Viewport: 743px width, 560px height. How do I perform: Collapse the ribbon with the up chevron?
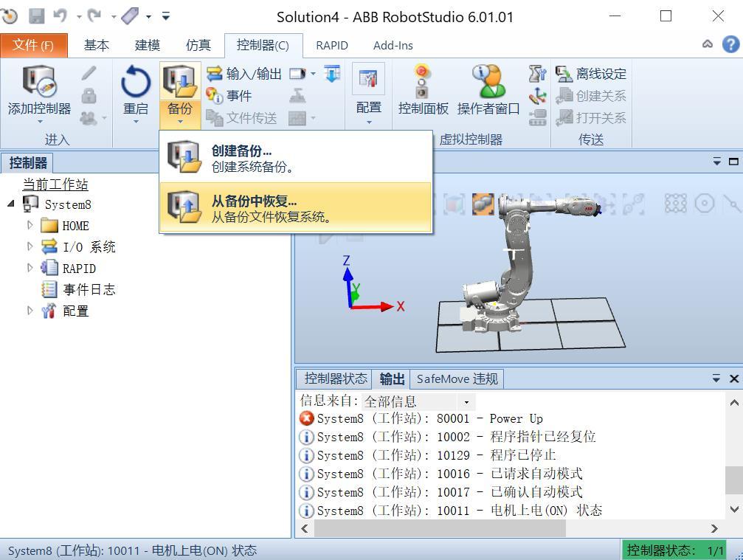[708, 44]
